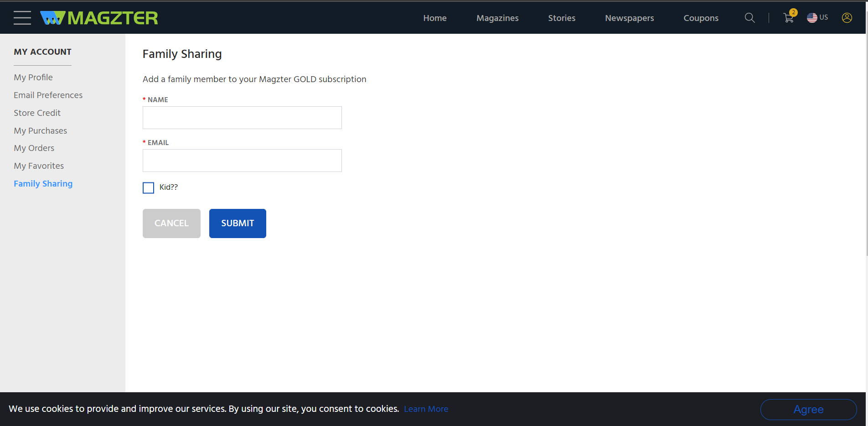Open Store Credit in sidebar
Screen dimensions: 868x426
coord(37,113)
